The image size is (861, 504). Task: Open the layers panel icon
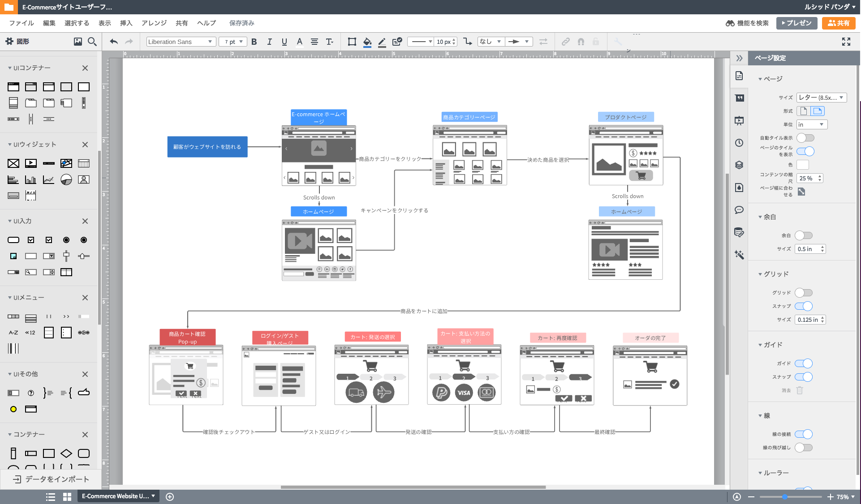(739, 165)
